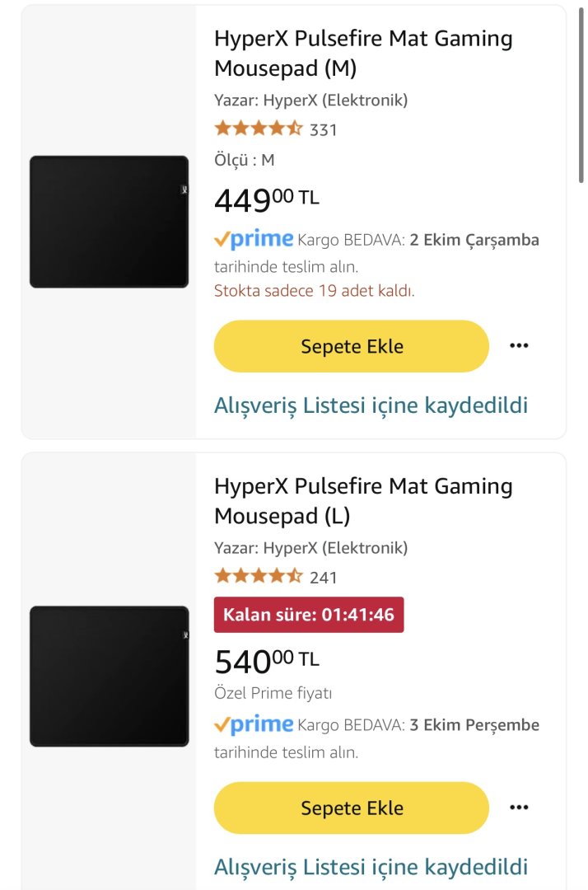Open HyperX Pulsefire Mat Mousepad (L) title
The image size is (588, 890).
pyautogui.click(x=363, y=500)
